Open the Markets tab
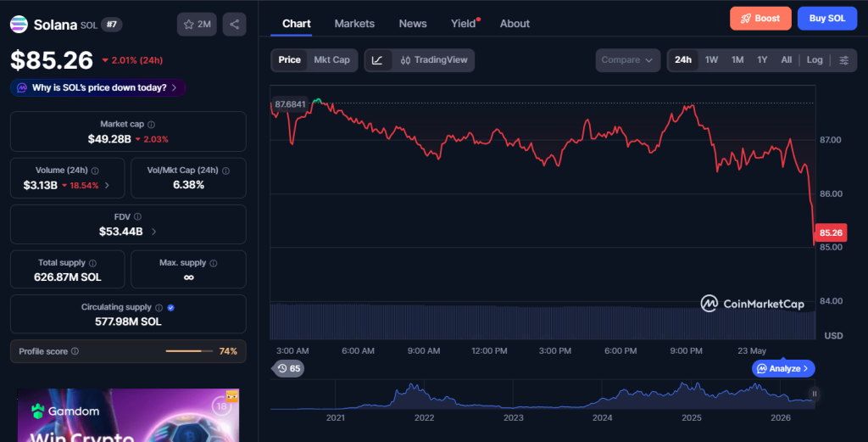This screenshot has width=868, height=442. (354, 24)
